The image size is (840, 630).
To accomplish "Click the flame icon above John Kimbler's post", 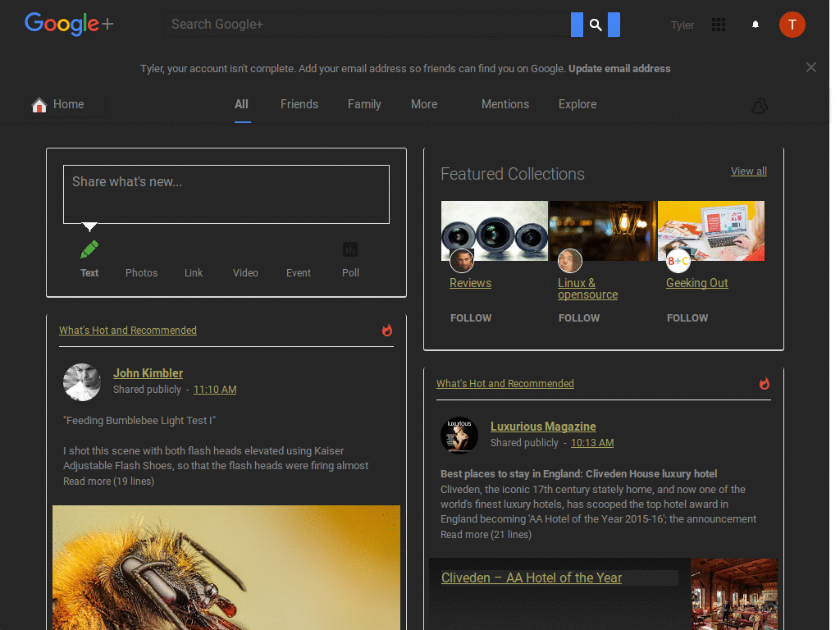I will [387, 330].
